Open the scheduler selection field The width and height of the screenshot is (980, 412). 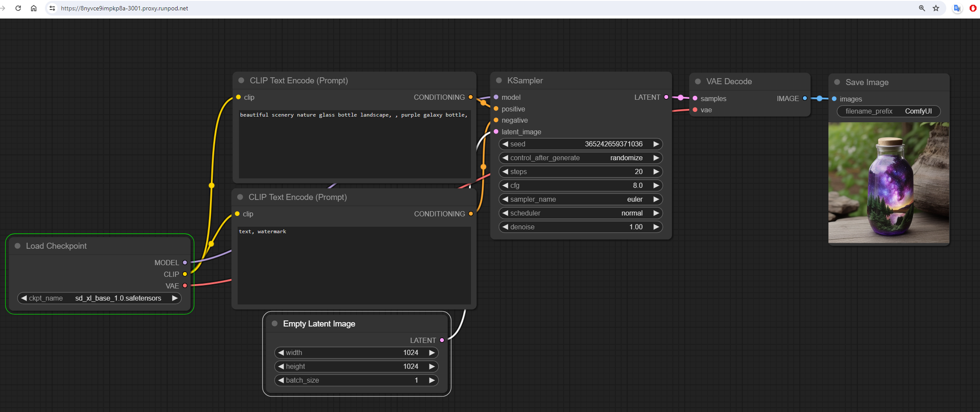pos(580,213)
